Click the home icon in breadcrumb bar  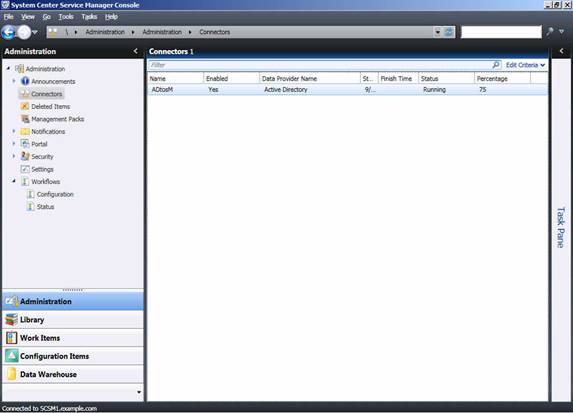click(53, 32)
